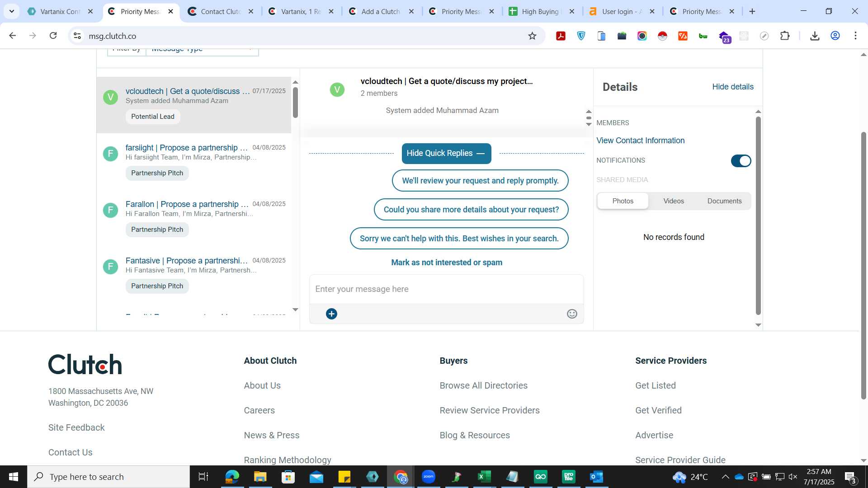Viewport: 868px width, 488px height.
Task: Send 'Sorry we can't help' quick reply
Action: [x=459, y=239]
